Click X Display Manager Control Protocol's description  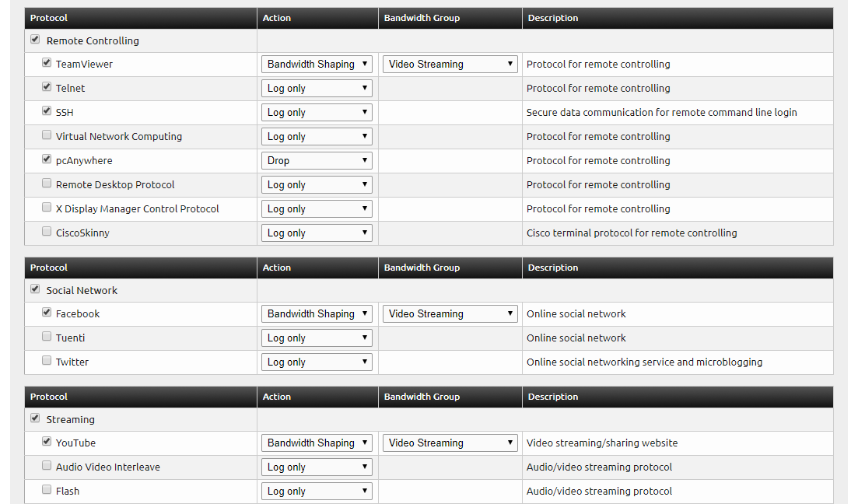pyautogui.click(x=598, y=208)
